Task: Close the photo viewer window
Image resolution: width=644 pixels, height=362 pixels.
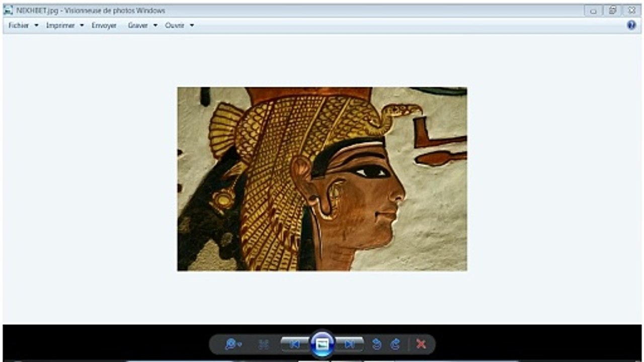Action: pos(631,11)
